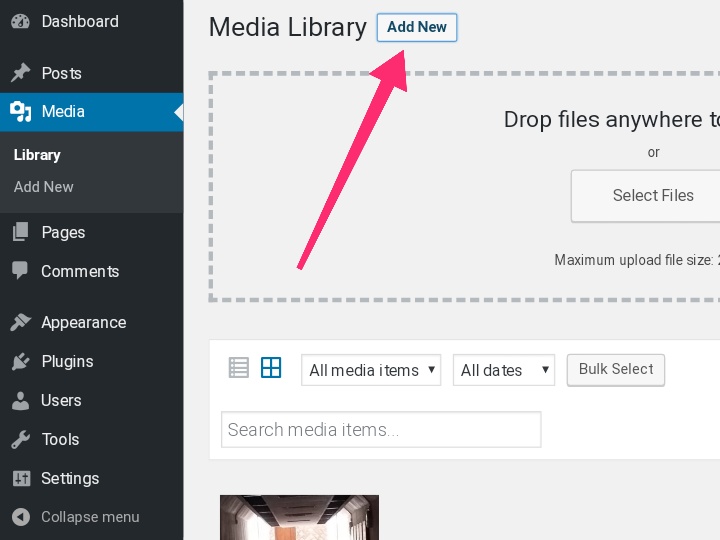
Task: Click the Media camera-and-note icon
Action: pos(21,112)
